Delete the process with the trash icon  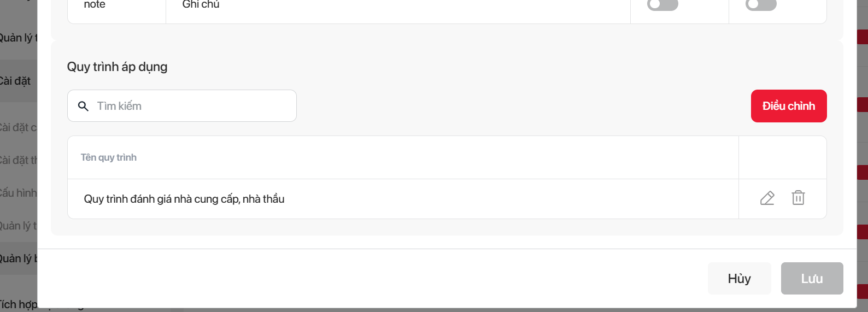798,198
